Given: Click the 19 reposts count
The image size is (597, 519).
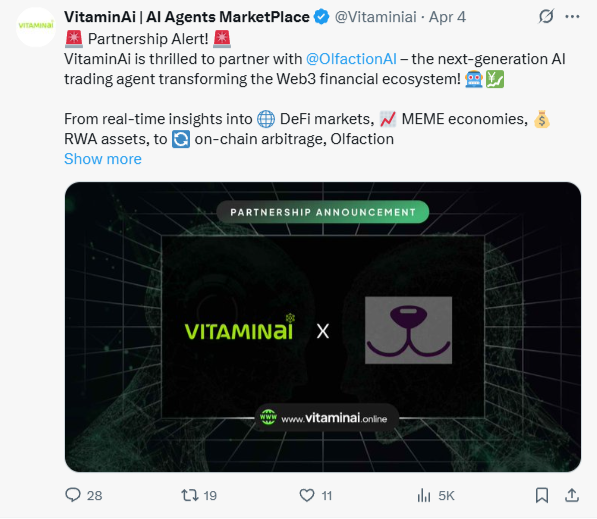Looking at the screenshot, I should tap(210, 495).
